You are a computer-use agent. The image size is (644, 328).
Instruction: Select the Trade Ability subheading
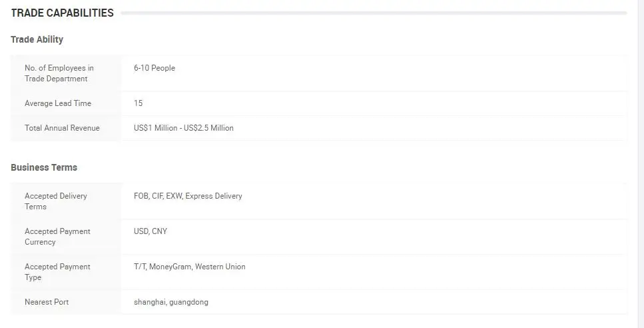pos(37,39)
